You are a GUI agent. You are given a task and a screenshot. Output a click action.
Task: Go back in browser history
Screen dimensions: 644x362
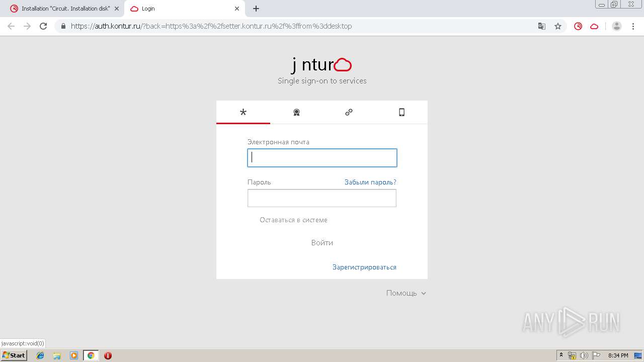tap(11, 26)
